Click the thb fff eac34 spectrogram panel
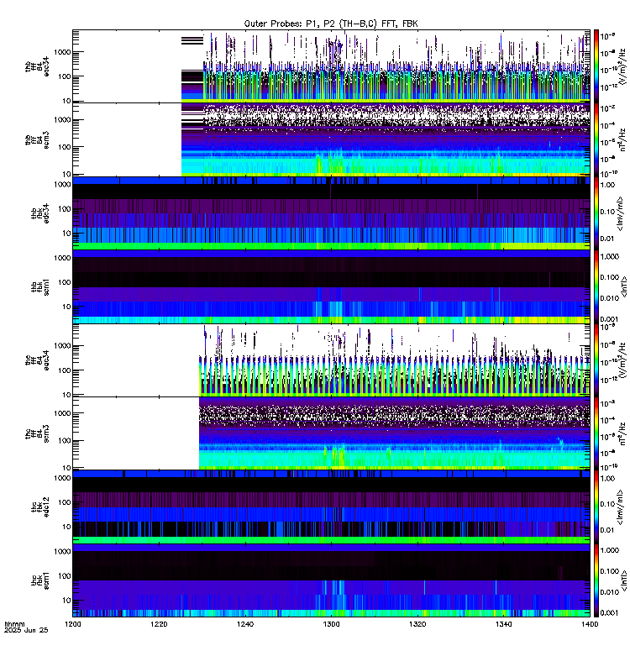 (x=331, y=66)
